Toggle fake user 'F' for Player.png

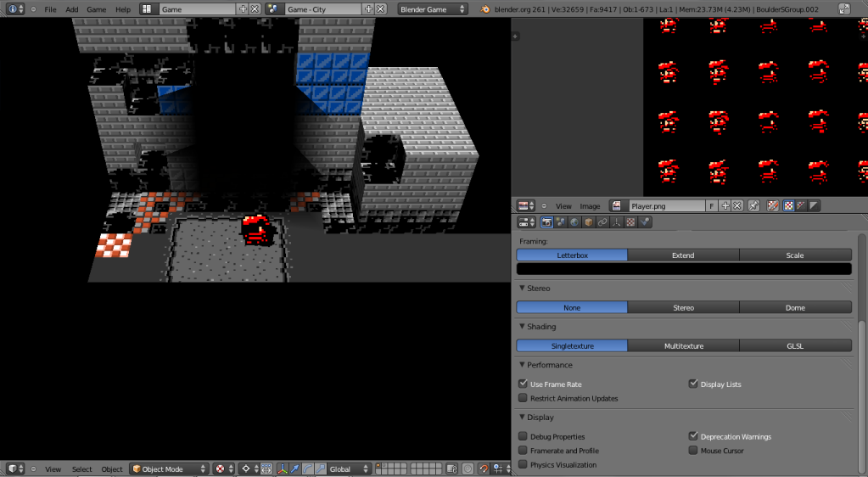point(712,205)
